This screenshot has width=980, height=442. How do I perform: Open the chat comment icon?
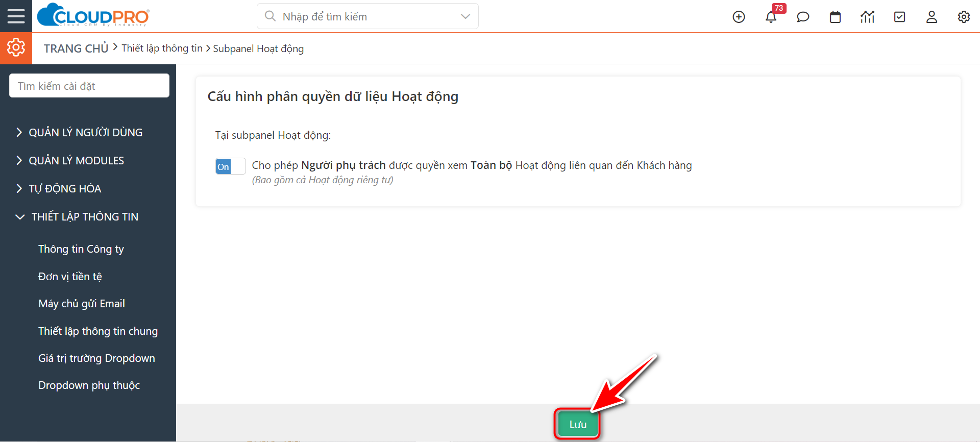[803, 17]
